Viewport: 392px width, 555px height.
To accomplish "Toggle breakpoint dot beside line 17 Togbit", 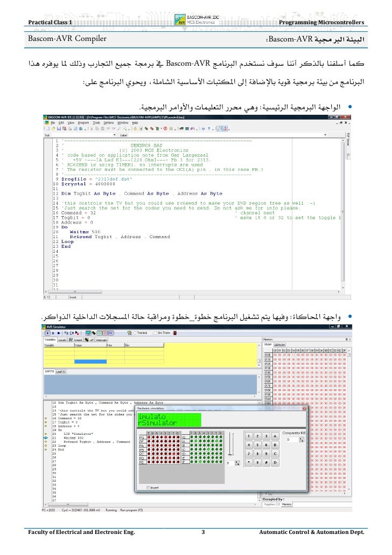I will click(46, 422).
